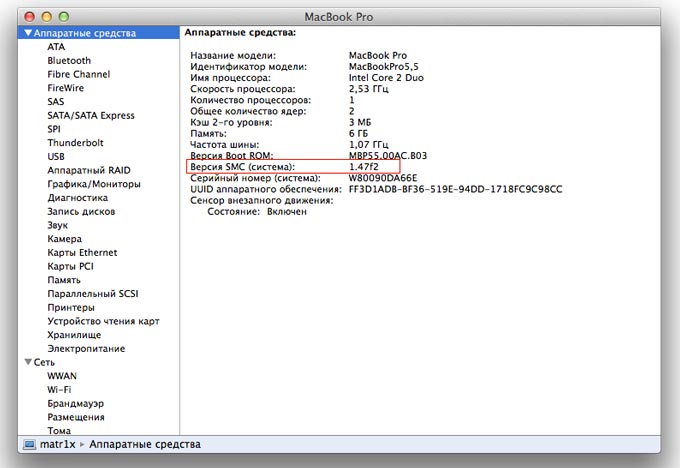Select FireWire in the hardware list
The image size is (680, 468).
[65, 88]
